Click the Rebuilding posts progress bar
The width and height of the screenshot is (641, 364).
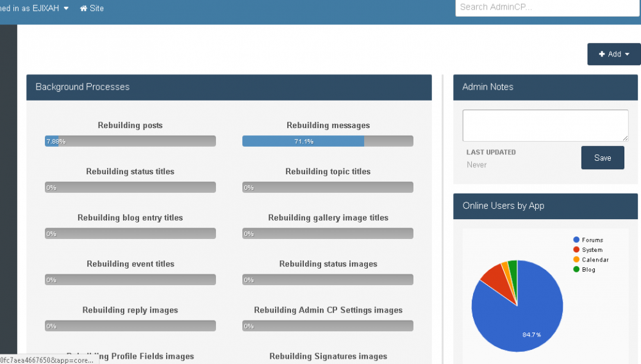tap(130, 141)
